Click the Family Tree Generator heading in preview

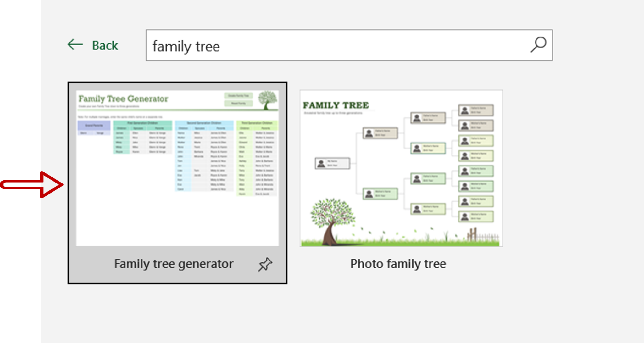[x=123, y=99]
